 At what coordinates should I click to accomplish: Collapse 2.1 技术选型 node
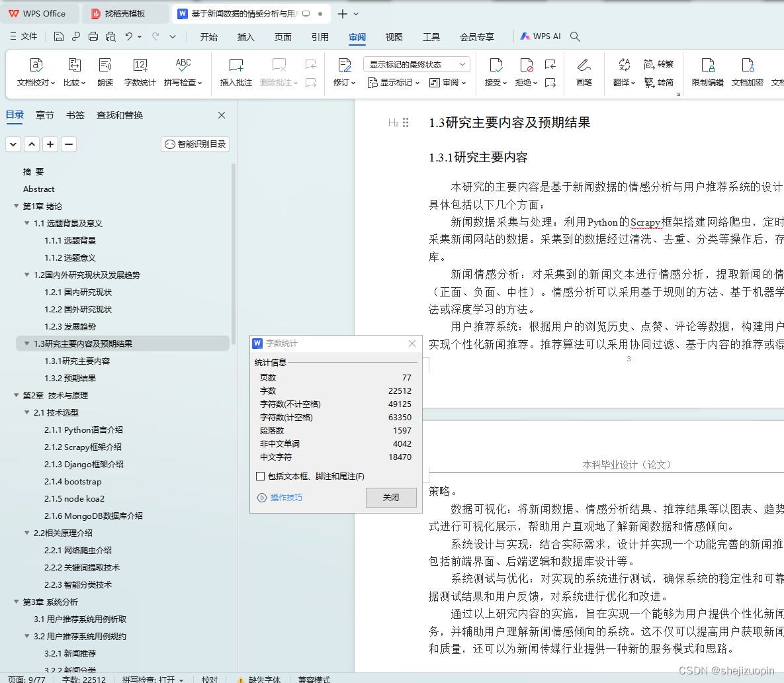click(x=27, y=412)
